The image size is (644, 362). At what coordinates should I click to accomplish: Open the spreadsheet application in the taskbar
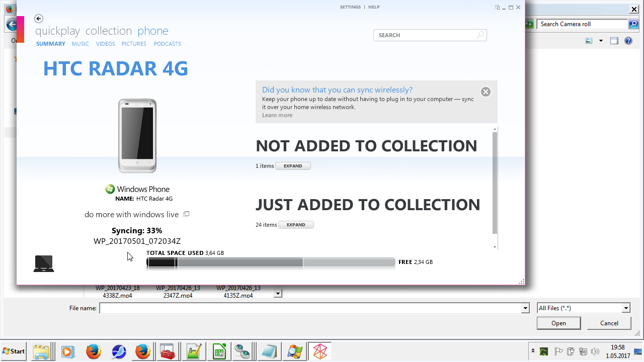click(219, 351)
